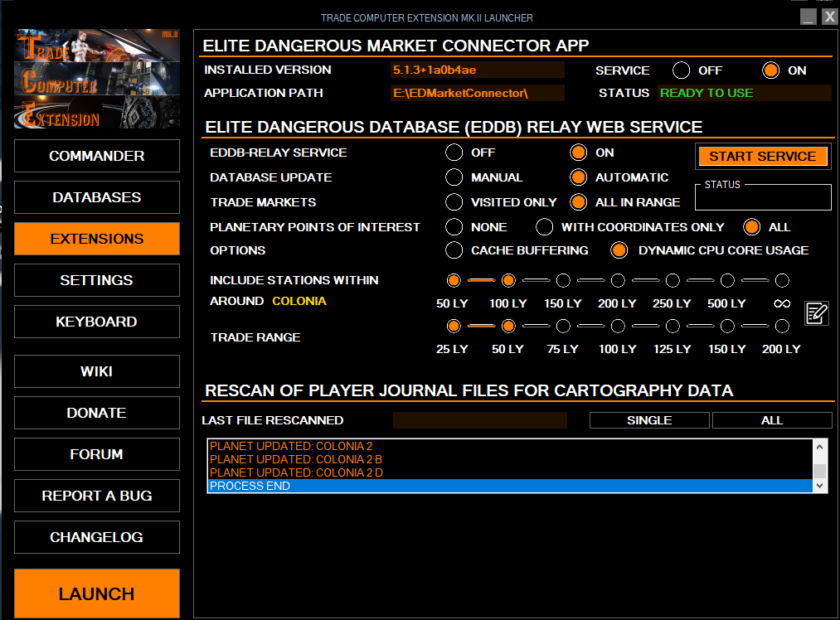Screen dimensions: 840x620
Task: Set station range slider to 50 LY
Action: point(454,280)
